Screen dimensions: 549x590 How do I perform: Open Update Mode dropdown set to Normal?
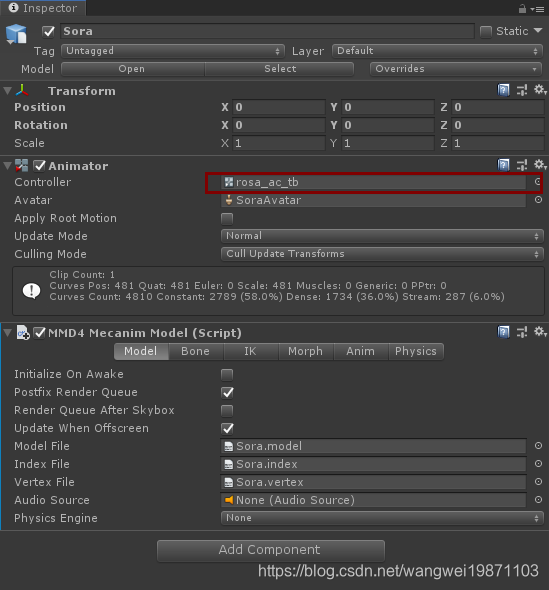click(x=382, y=236)
